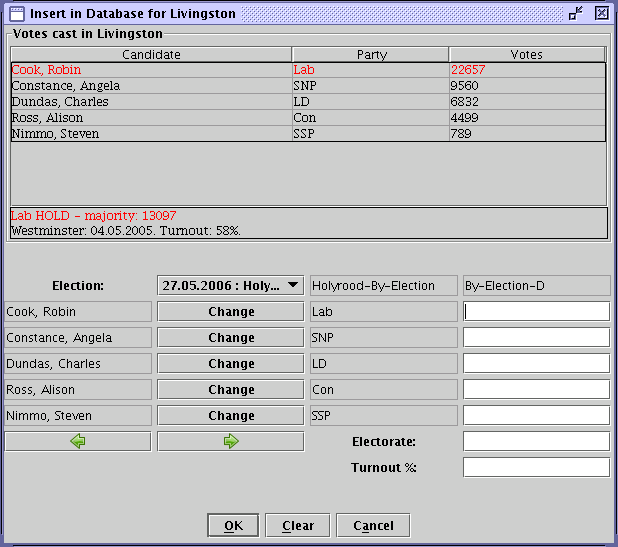Click the OK button

point(233,525)
